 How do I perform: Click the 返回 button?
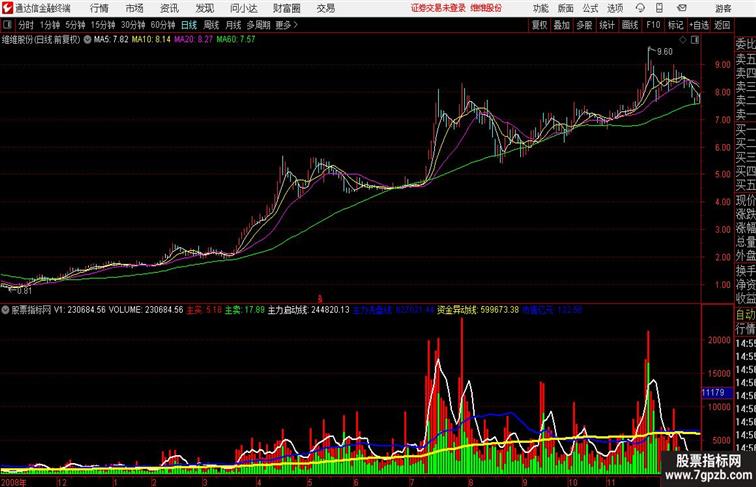click(722, 25)
